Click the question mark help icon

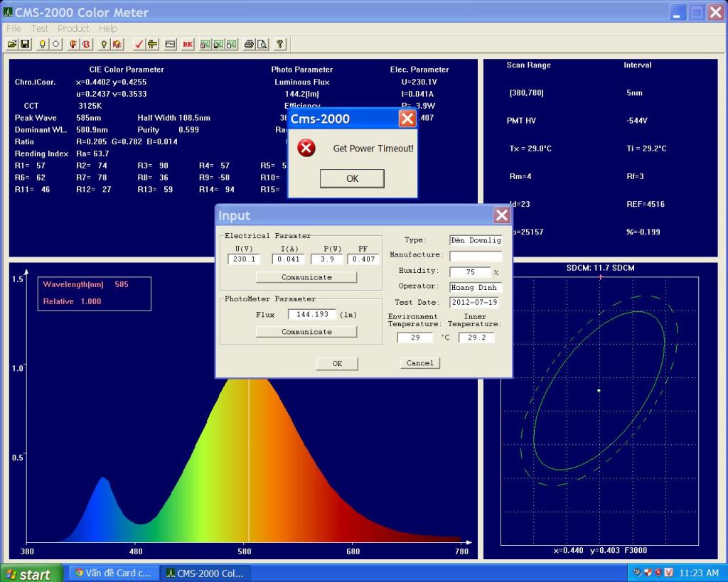(x=280, y=44)
